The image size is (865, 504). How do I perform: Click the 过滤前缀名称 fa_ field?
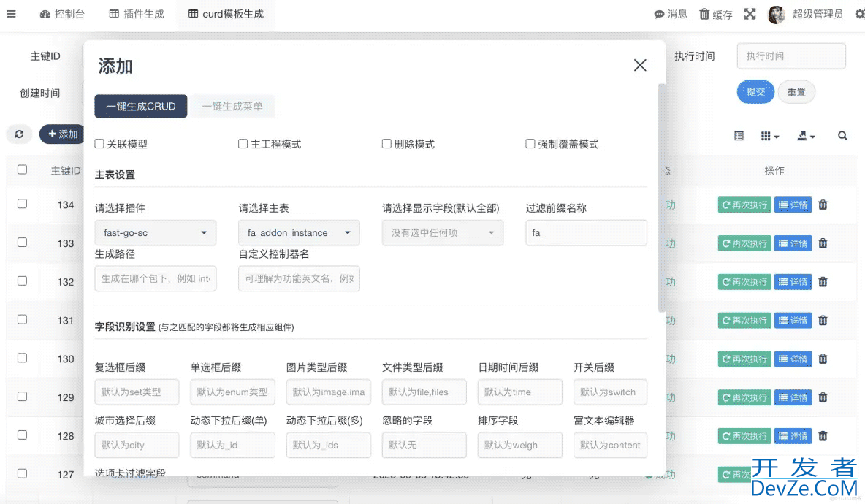(586, 233)
